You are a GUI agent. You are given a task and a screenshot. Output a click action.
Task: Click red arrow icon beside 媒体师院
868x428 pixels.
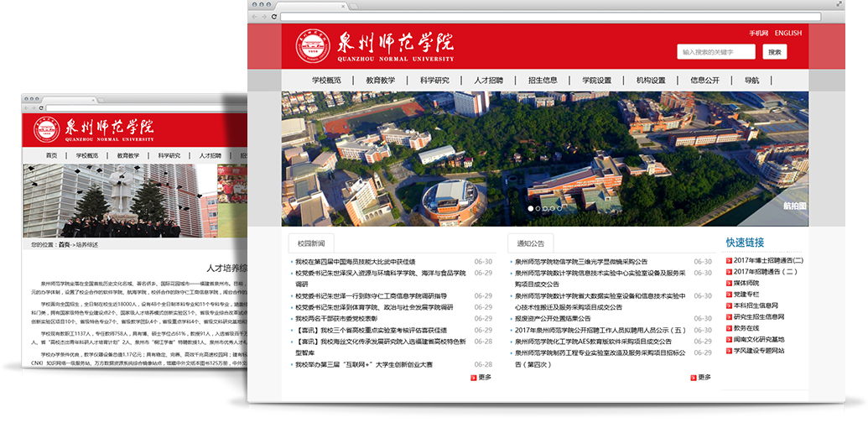(729, 284)
